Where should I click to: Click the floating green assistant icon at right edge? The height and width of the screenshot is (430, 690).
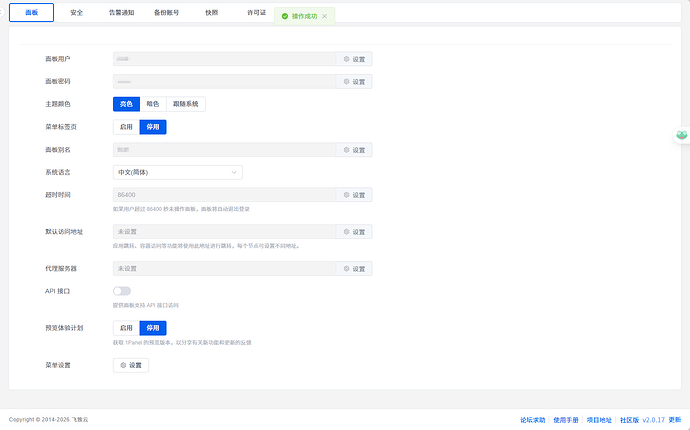click(682, 135)
